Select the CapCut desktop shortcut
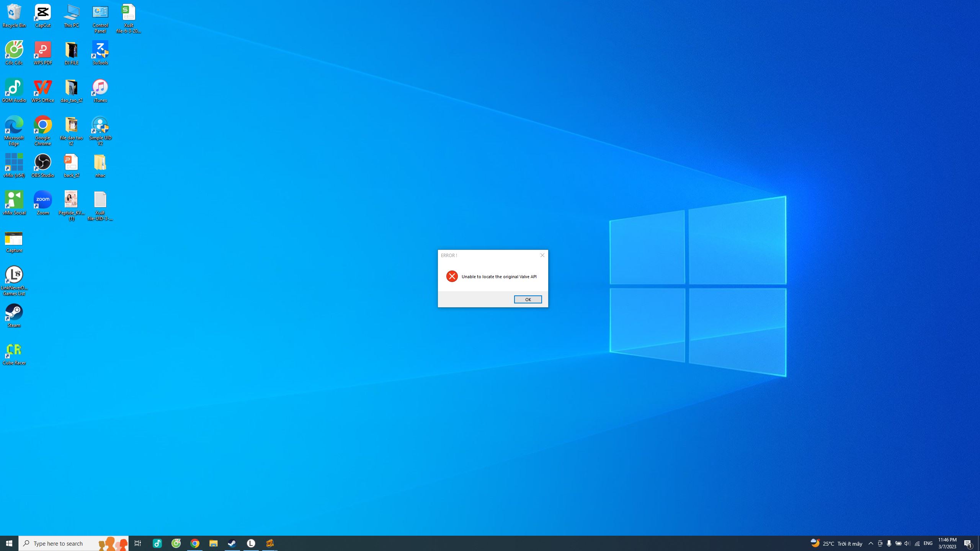This screenshot has height=551, width=980. (x=42, y=15)
